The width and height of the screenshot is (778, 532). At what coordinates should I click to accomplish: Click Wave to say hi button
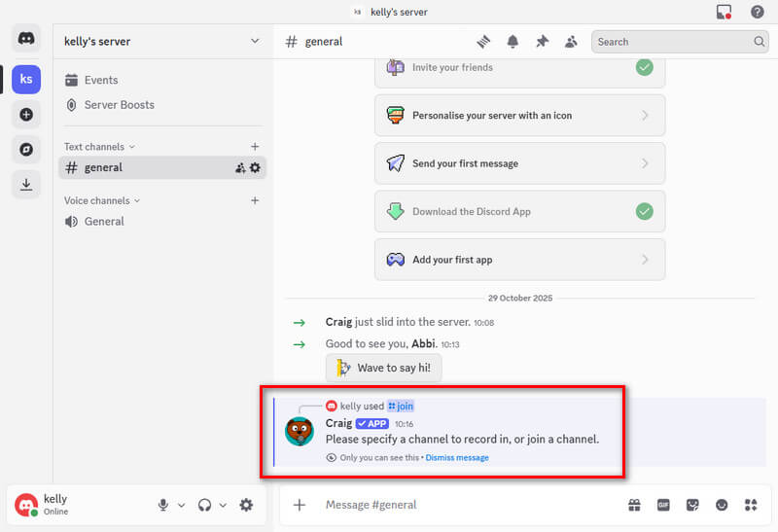[383, 368]
